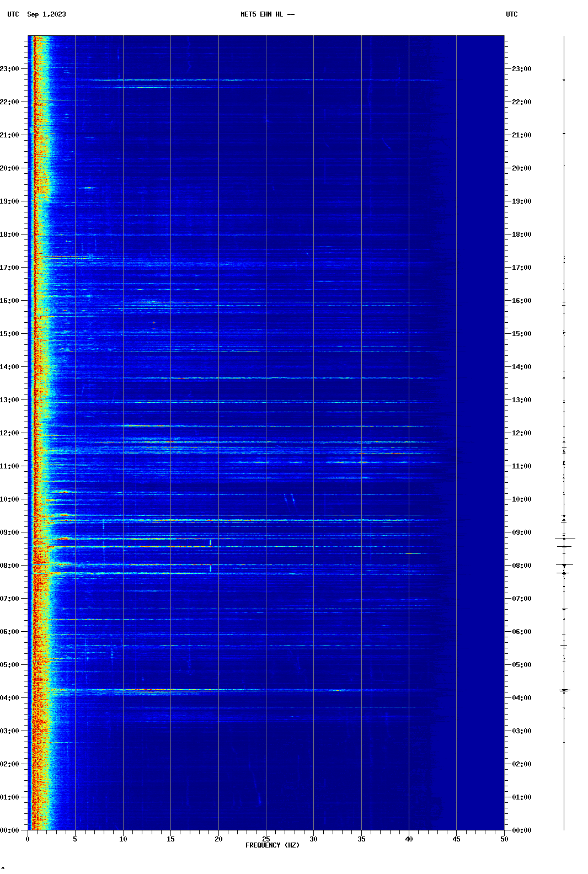Click the 40 Hz frequency tick label

coord(409,839)
